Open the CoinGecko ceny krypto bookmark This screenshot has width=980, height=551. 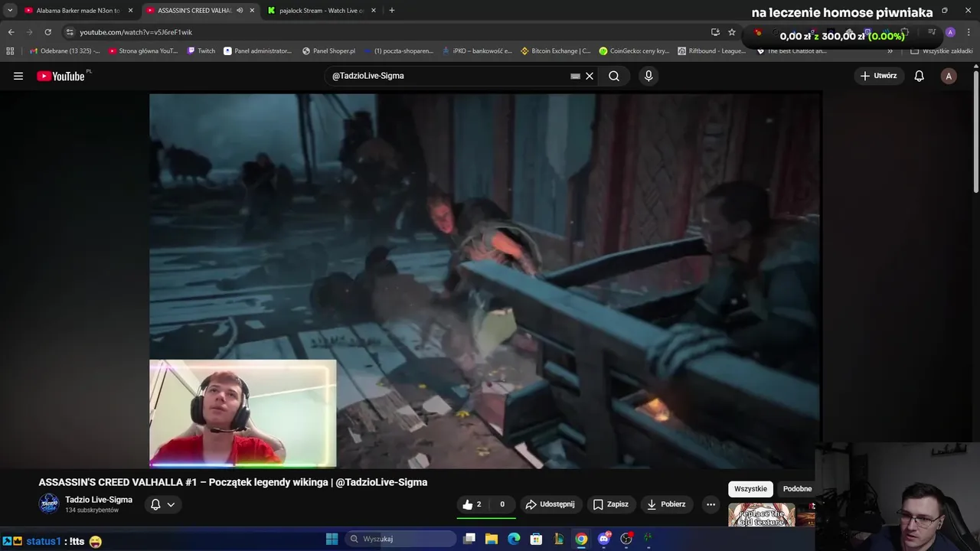pos(634,51)
